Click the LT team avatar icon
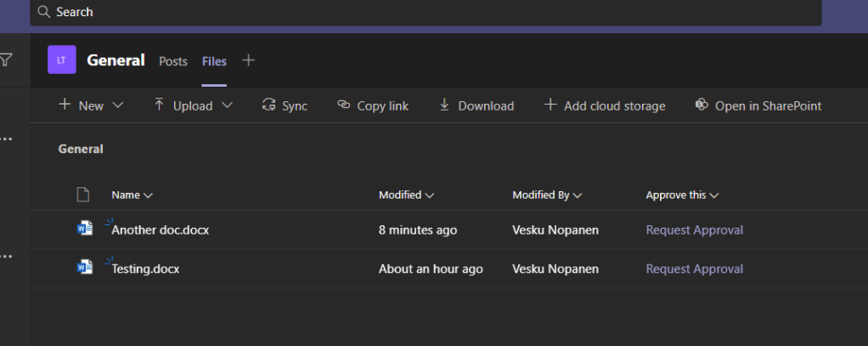This screenshot has width=868, height=346. tap(62, 60)
